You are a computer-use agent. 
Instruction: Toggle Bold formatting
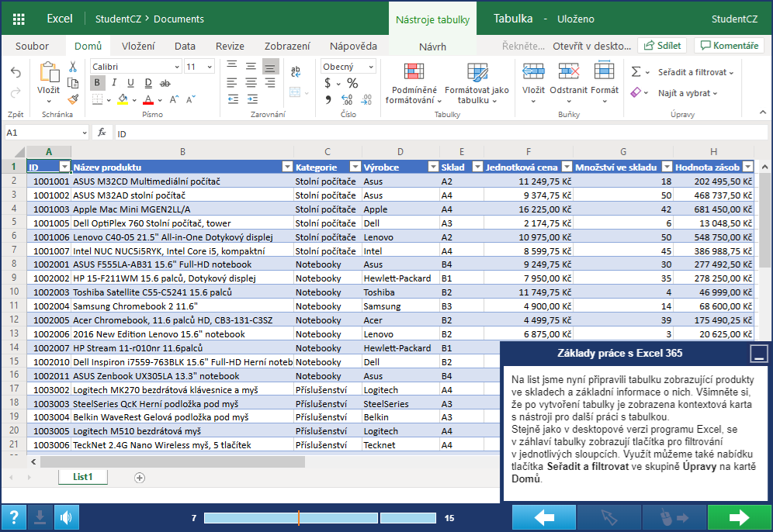click(97, 83)
